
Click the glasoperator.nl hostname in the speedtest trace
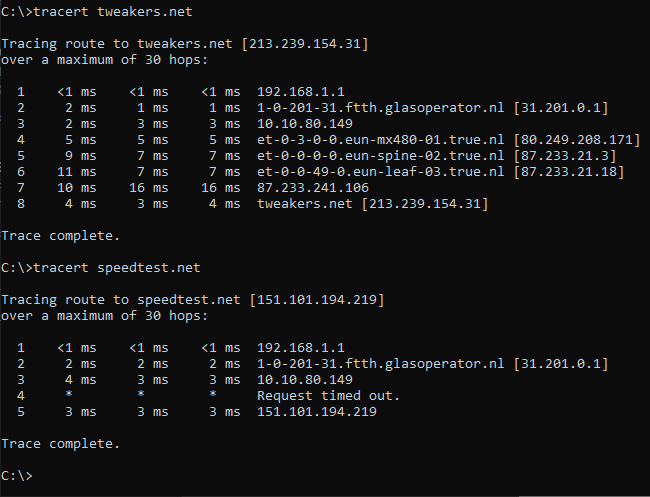click(x=381, y=364)
